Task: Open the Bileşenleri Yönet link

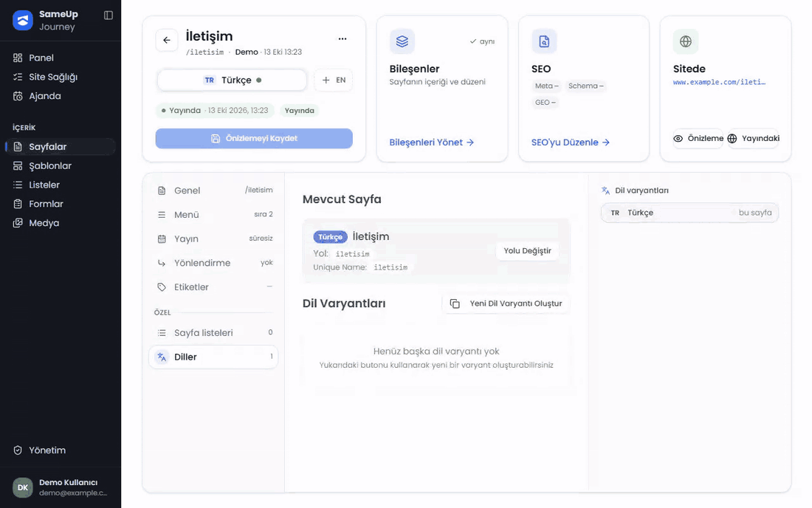Action: pyautogui.click(x=432, y=143)
